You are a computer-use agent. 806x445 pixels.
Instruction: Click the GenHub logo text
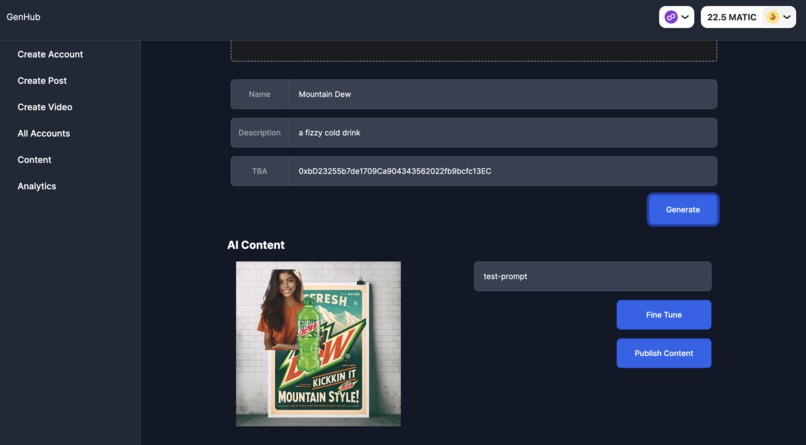coord(23,17)
